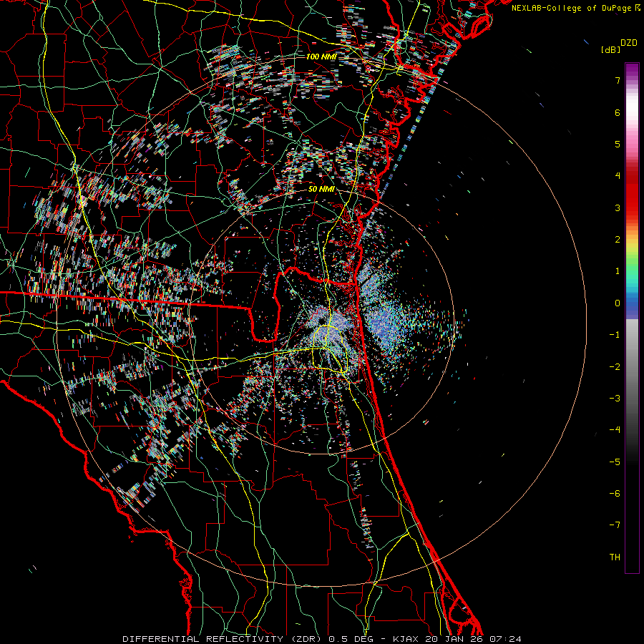Click the 4 tick on color scale
The width and height of the screenshot is (644, 644).
pyautogui.click(x=618, y=176)
